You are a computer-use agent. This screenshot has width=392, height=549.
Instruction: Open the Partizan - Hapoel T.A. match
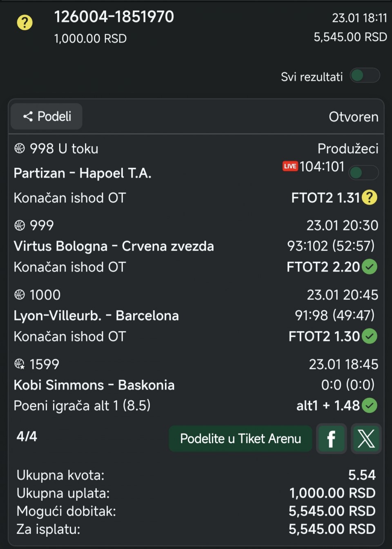coord(82,173)
